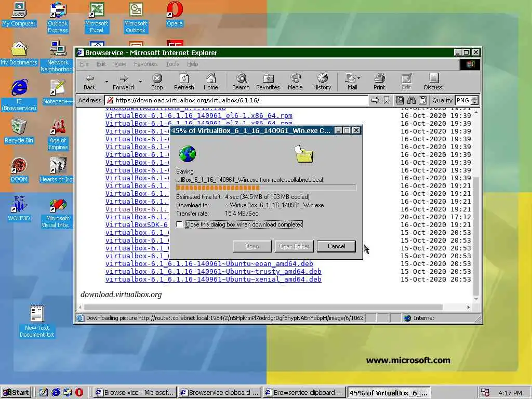
Task: Click the 20-Oct-2020 17:12 date entry
Action: pyautogui.click(x=436, y=217)
